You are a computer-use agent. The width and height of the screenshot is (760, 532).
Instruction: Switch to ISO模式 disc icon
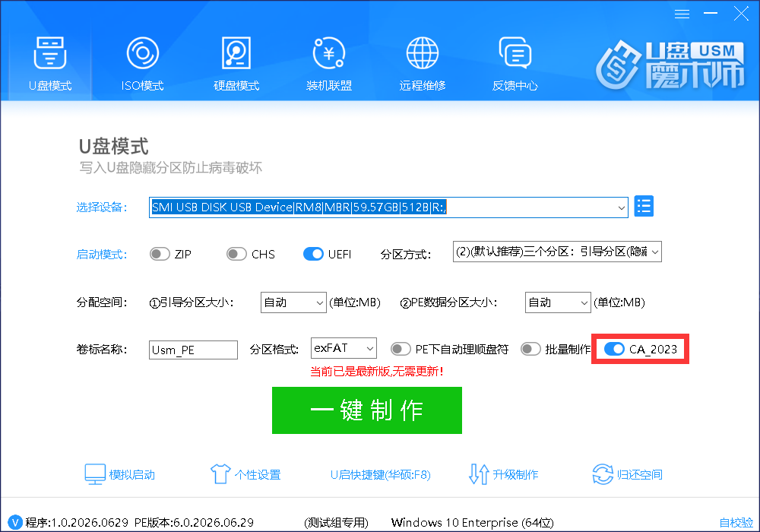[x=143, y=52]
